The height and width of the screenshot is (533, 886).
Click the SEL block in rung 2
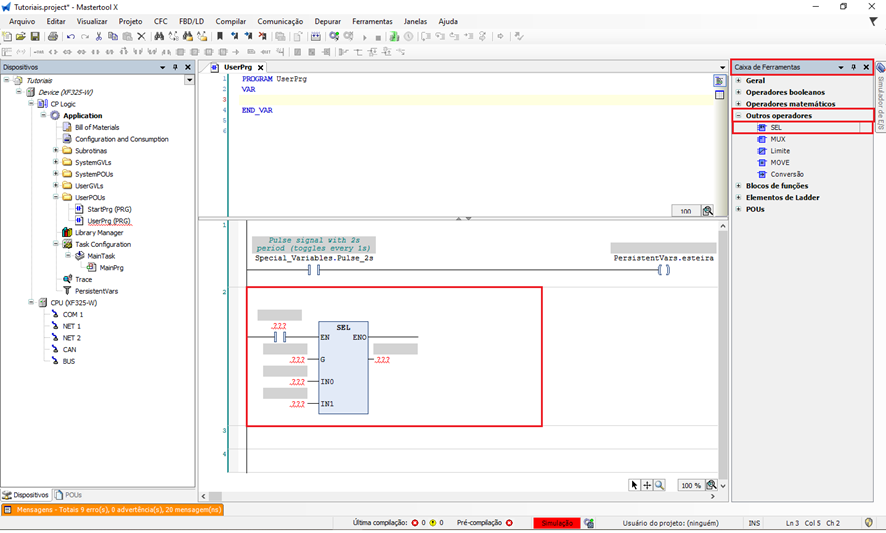[343, 366]
